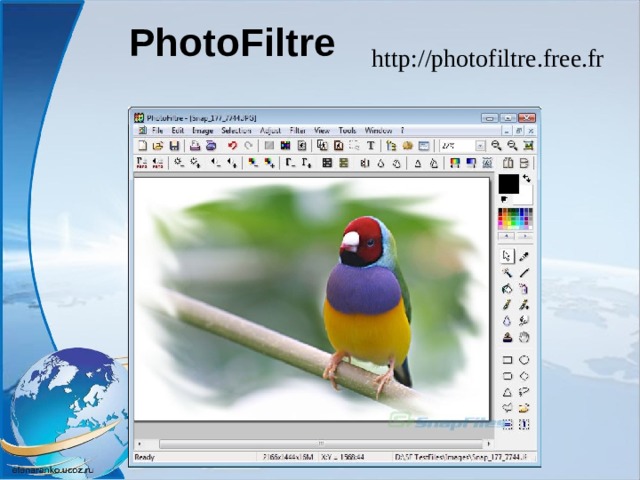640x480 pixels.
Task: Create a new image with New icon
Action: click(x=142, y=145)
